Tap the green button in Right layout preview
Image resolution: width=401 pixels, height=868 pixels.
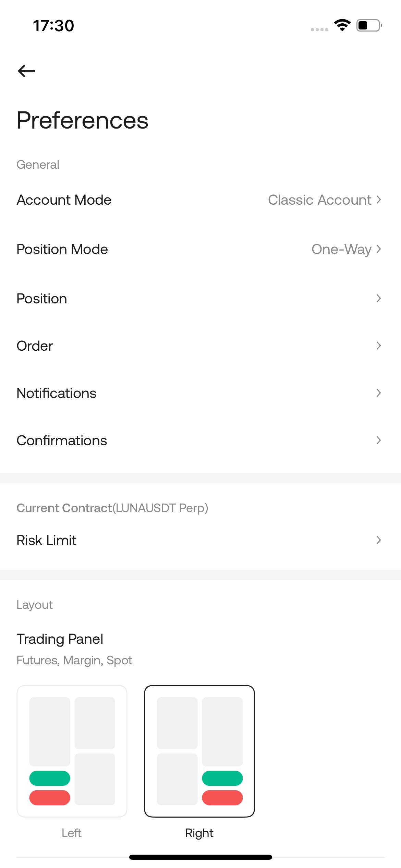point(222,778)
